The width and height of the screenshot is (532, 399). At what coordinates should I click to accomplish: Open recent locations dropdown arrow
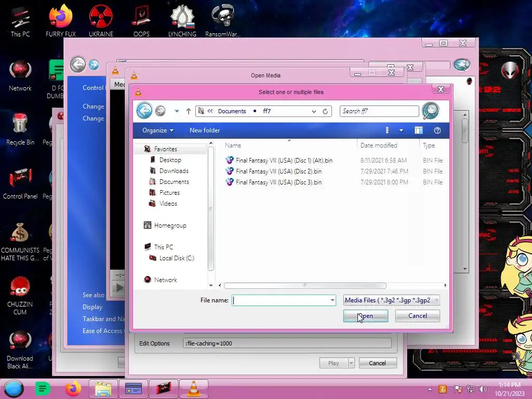tap(177, 111)
